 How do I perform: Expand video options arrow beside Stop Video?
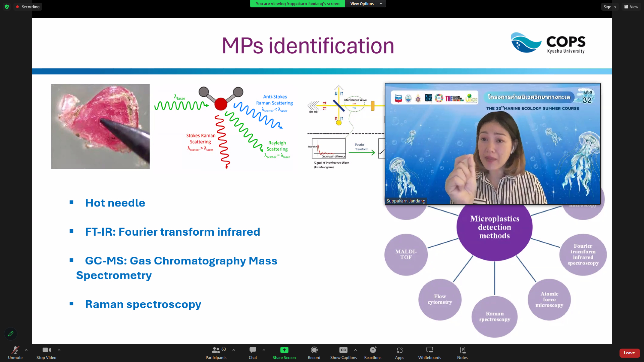tap(59, 350)
